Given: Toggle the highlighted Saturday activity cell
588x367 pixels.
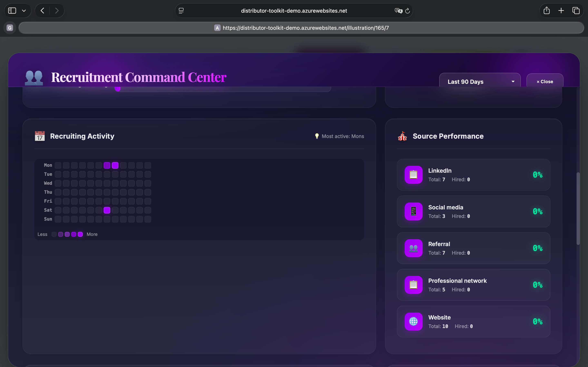Looking at the screenshot, I should pyautogui.click(x=107, y=210).
